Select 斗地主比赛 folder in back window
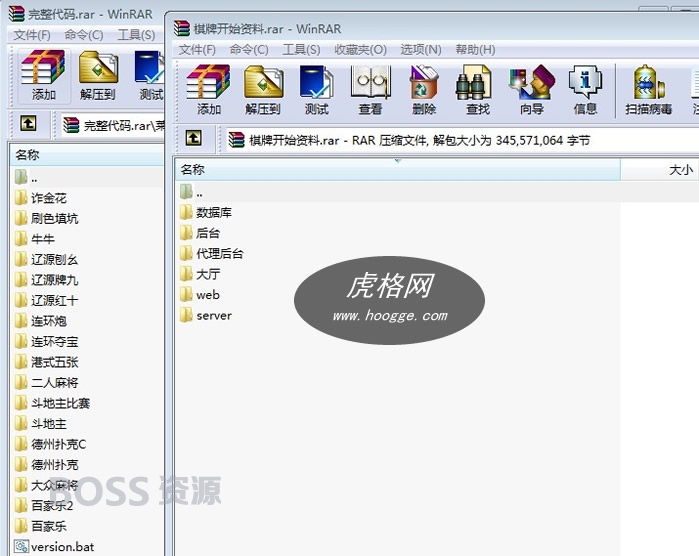 point(52,403)
